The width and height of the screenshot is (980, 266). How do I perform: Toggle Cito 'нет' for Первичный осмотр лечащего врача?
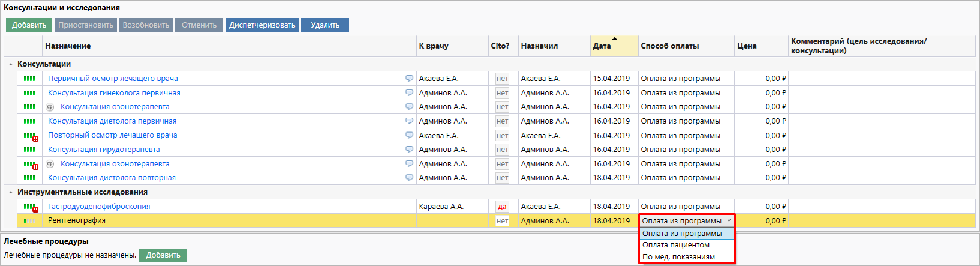coord(502,79)
